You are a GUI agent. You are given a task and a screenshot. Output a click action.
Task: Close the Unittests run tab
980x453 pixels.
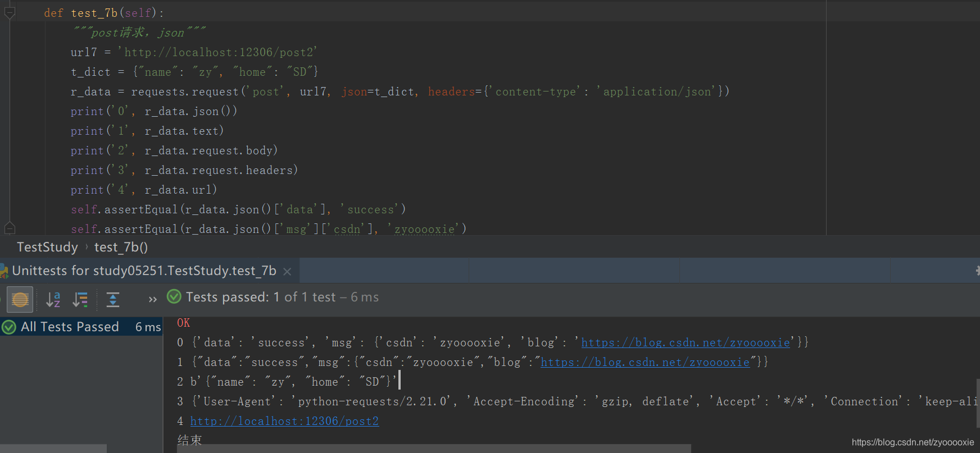[x=287, y=272]
